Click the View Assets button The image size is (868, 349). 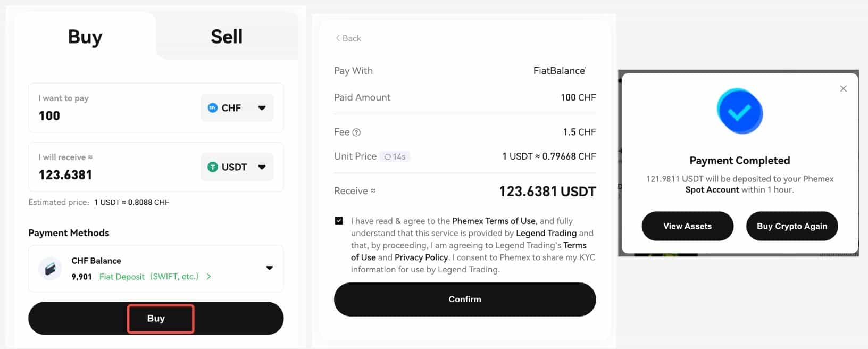(x=687, y=226)
